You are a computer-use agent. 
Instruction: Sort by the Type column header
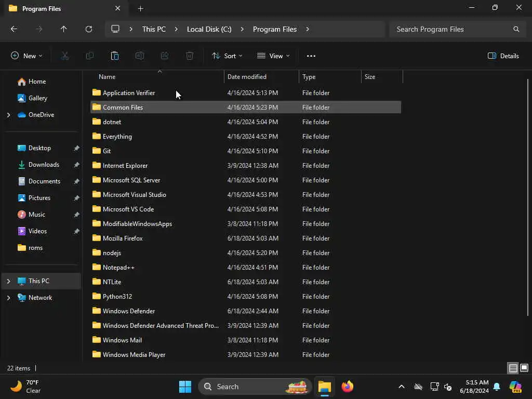click(x=330, y=77)
